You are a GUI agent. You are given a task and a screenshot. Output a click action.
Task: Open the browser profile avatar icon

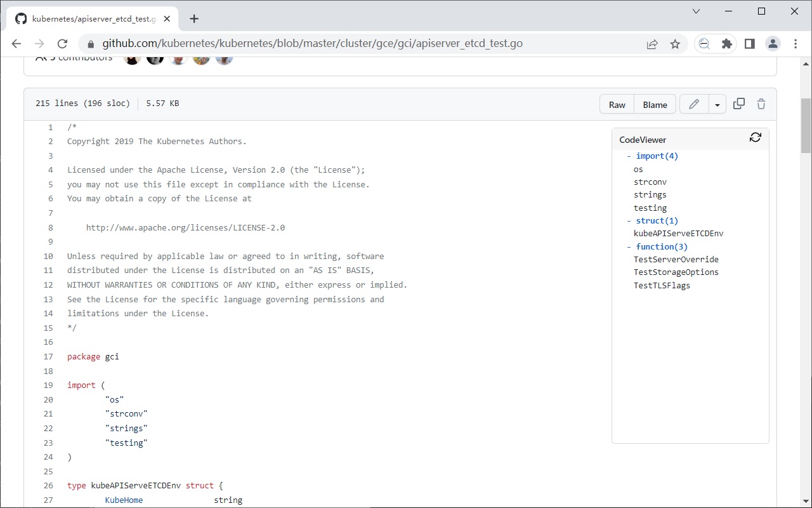click(x=773, y=43)
